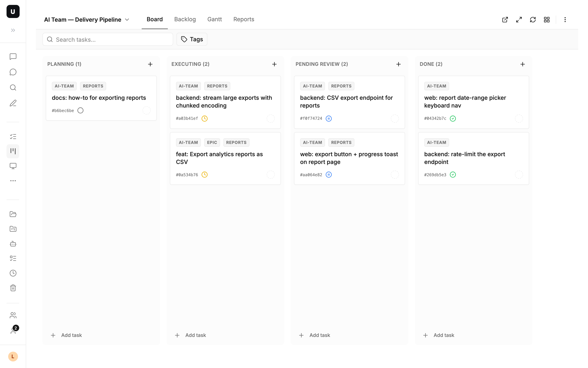Toggle paused status on task #aa064e82
588x368 pixels.
coord(329,175)
